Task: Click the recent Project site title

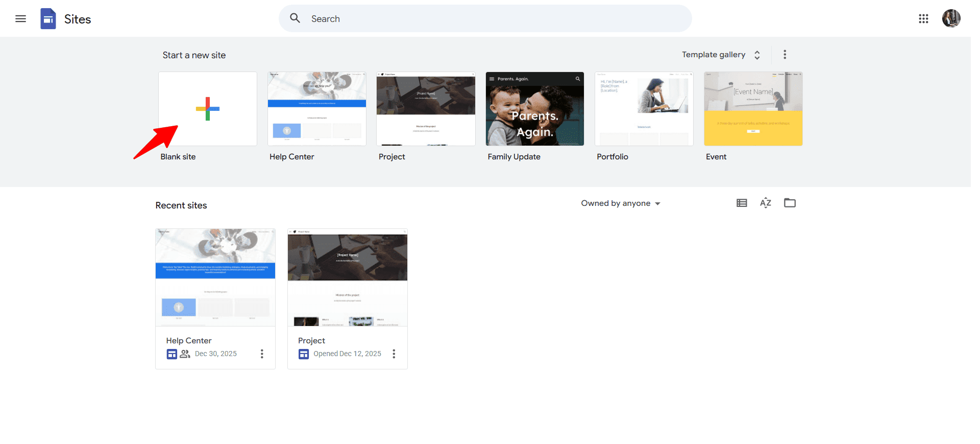Action: pos(311,341)
